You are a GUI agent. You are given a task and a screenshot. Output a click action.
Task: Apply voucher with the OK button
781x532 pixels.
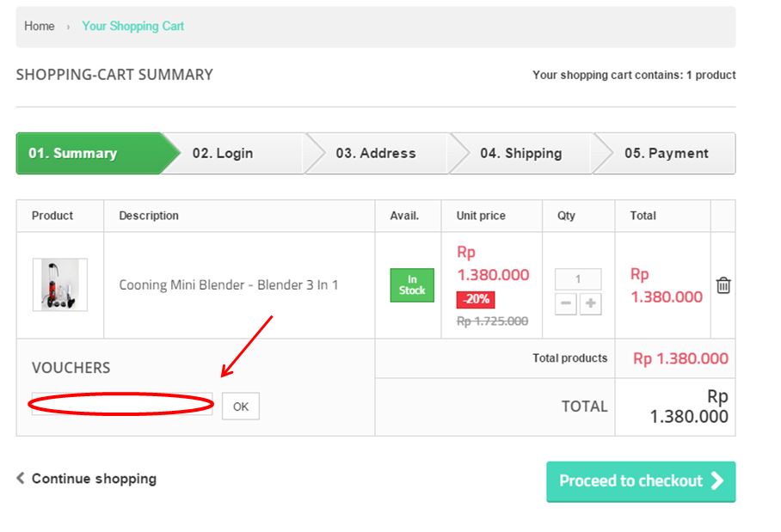pos(241,407)
